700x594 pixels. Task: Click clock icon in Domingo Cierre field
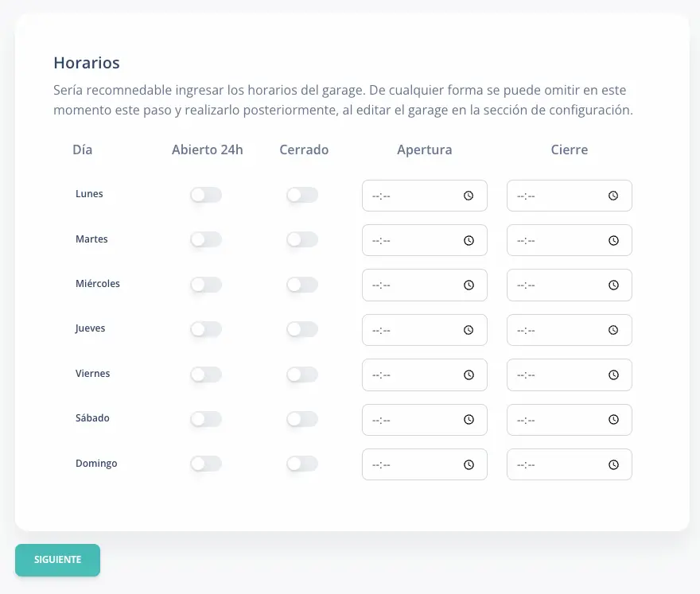613,464
